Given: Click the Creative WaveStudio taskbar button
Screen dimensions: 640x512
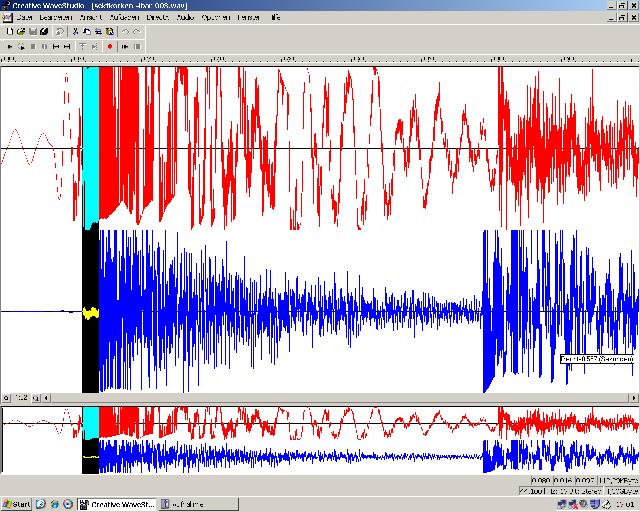Looking at the screenshot, I should click(117, 505).
